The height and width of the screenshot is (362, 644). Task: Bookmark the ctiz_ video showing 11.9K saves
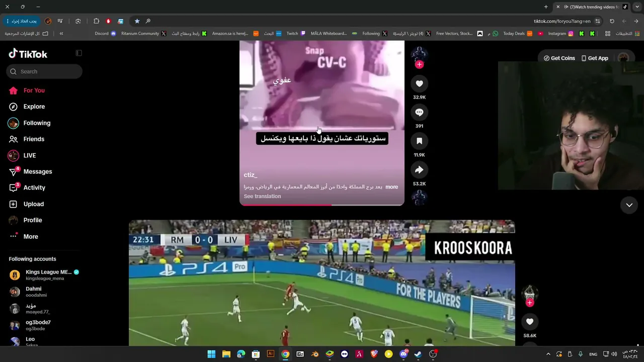coord(419,141)
